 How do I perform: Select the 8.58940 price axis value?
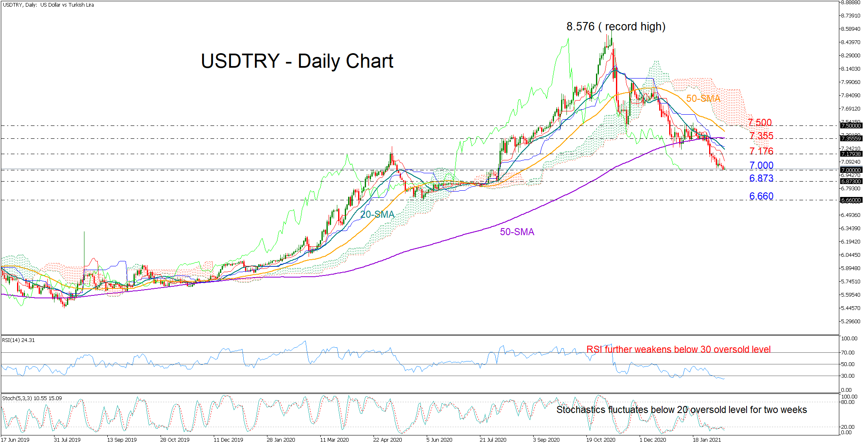click(851, 29)
